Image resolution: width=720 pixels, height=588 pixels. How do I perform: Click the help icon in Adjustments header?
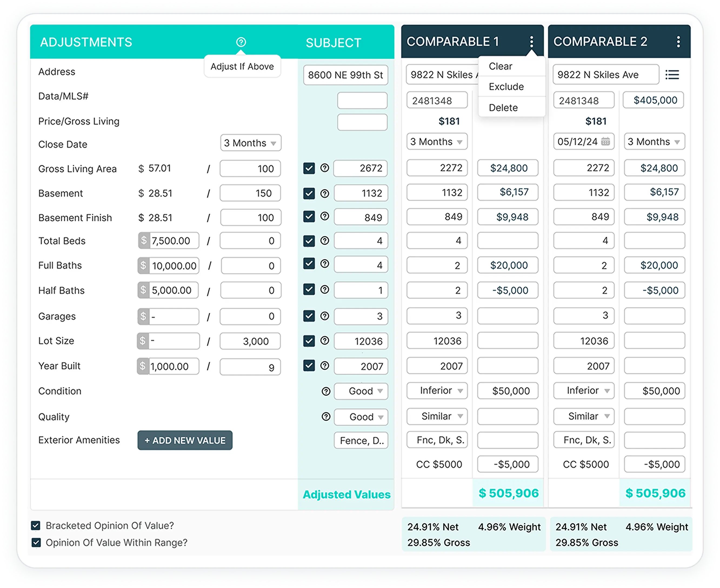click(241, 42)
